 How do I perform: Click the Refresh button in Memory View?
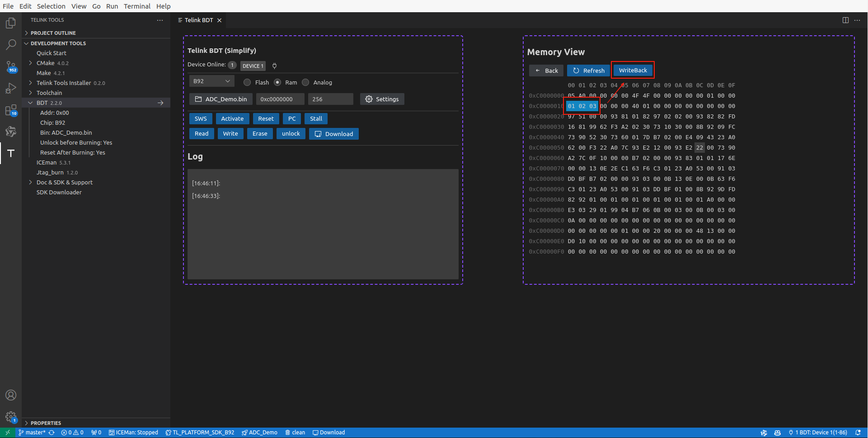588,71
